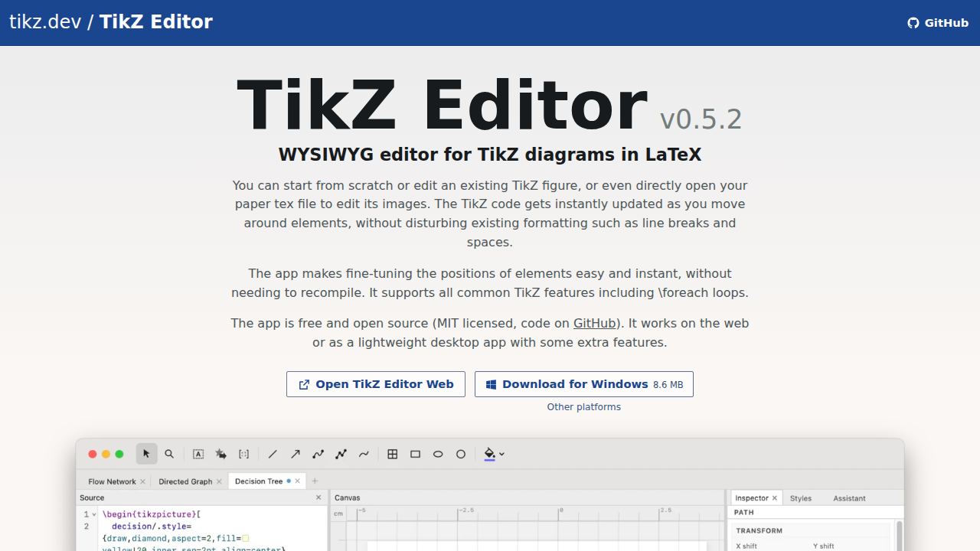
Task: Go to tikz.dev home link
Action: [x=45, y=21]
